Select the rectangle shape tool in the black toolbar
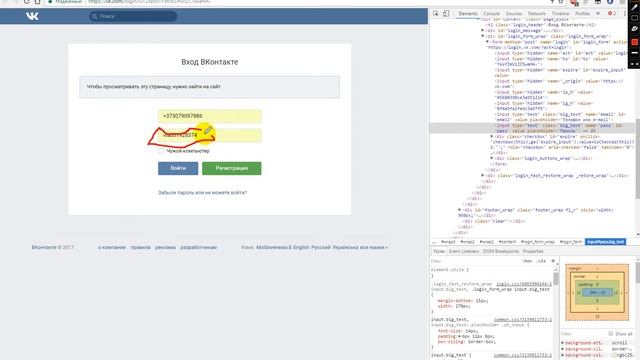 click(x=634, y=18)
